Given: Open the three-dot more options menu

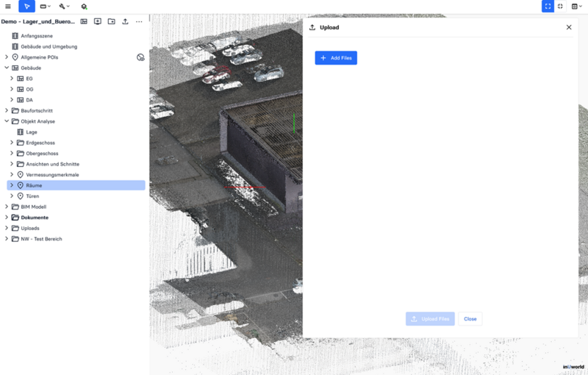Looking at the screenshot, I should tap(139, 21).
